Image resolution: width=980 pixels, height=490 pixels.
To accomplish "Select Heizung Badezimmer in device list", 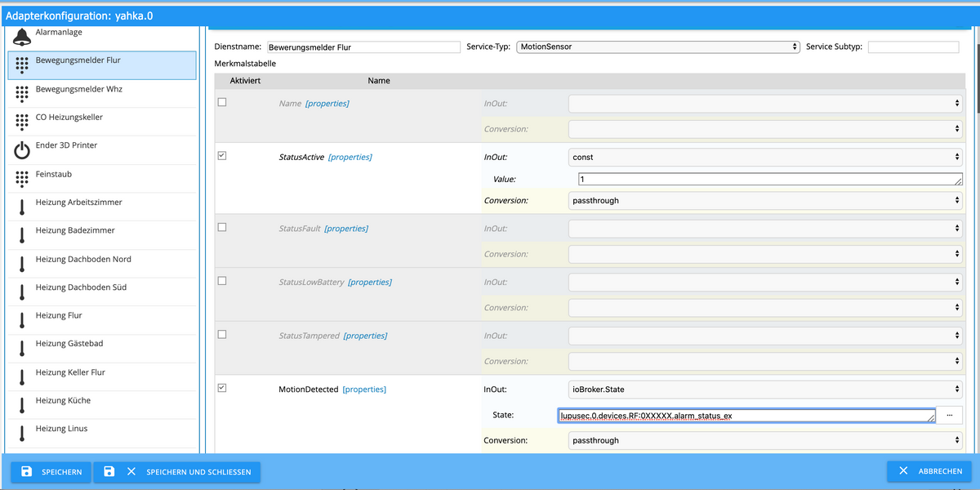I will [102, 235].
